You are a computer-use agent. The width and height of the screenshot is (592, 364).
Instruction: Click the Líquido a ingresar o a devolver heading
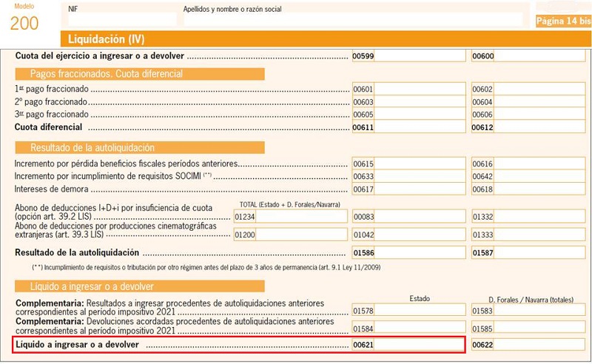pos(140,286)
